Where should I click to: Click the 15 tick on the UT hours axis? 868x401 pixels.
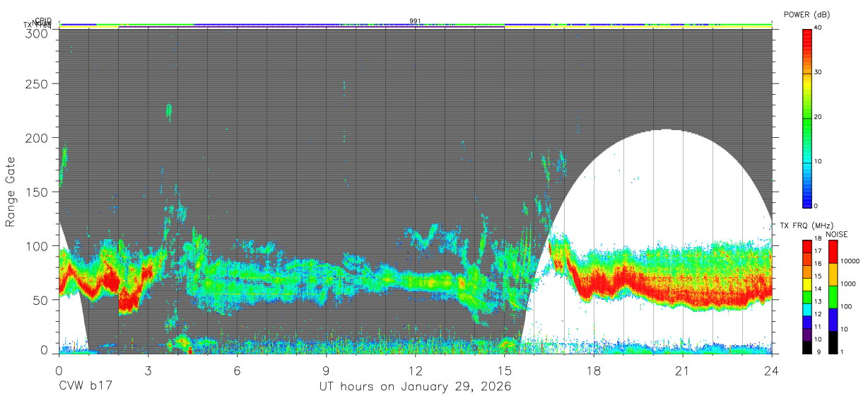click(x=505, y=370)
